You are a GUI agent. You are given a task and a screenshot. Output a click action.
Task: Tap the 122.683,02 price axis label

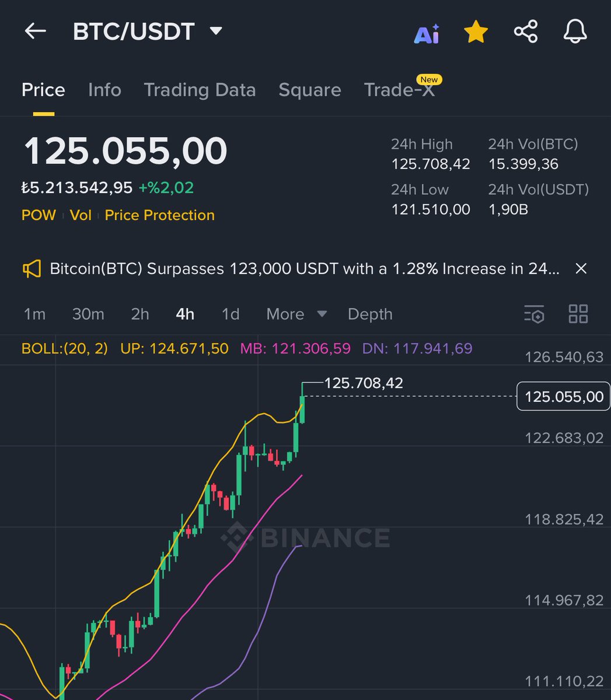(x=564, y=438)
